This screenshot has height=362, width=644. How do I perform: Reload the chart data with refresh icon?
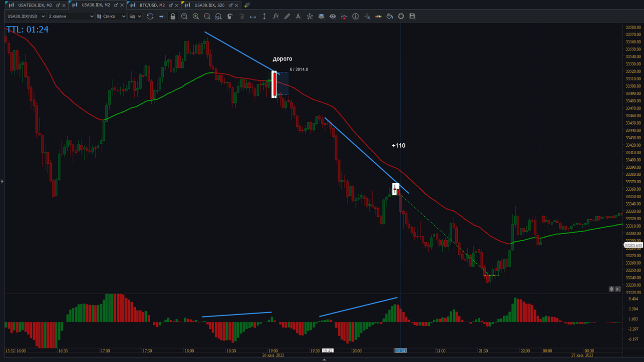pyautogui.click(x=150, y=16)
